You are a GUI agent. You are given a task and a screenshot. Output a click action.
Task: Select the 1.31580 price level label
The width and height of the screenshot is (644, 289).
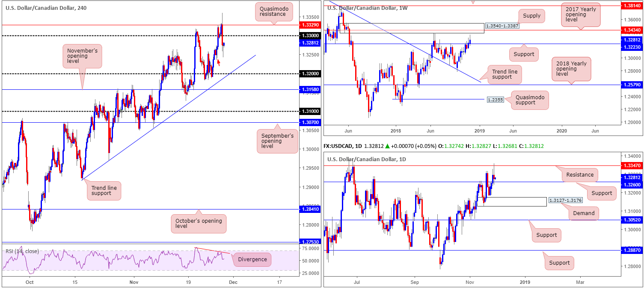[310, 89]
